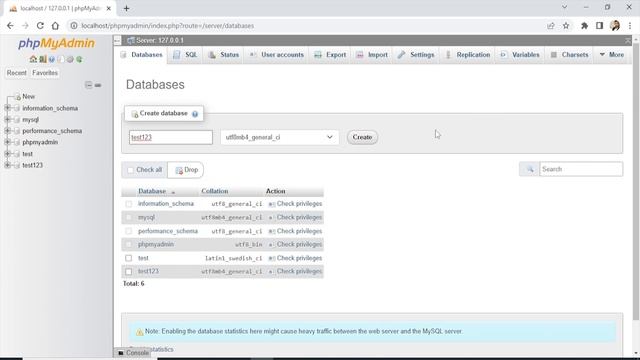Expand test database tree node
Screen dimensions: 640x360
tap(7, 154)
